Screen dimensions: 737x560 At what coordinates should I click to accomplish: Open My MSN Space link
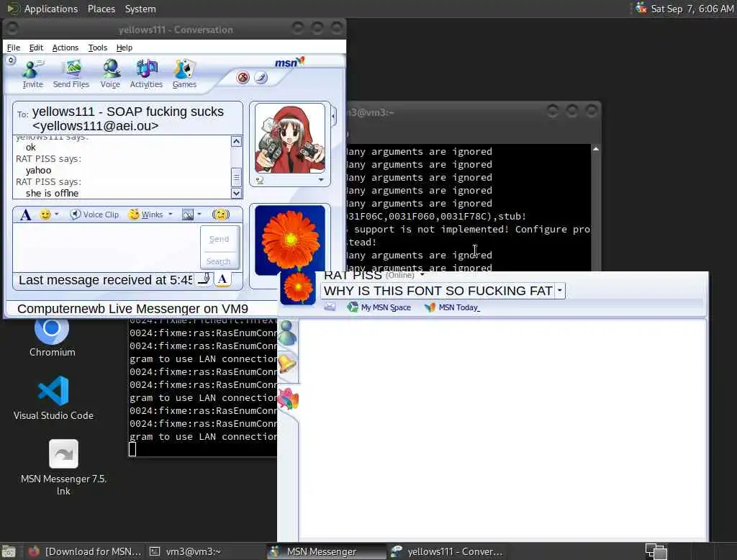(x=379, y=307)
